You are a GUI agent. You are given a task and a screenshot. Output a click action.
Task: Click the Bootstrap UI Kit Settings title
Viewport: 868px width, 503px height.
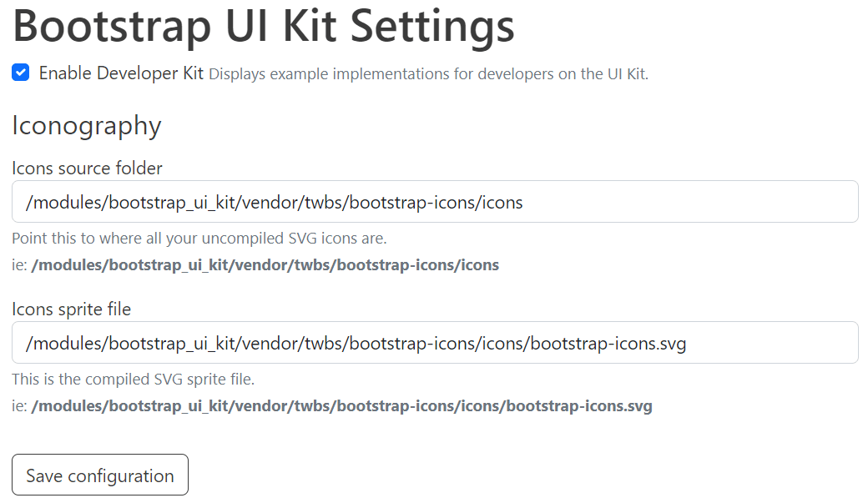coord(263,27)
